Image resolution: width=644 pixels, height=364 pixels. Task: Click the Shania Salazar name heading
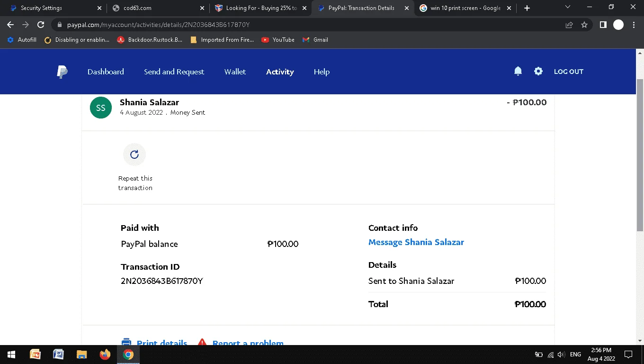tap(150, 102)
